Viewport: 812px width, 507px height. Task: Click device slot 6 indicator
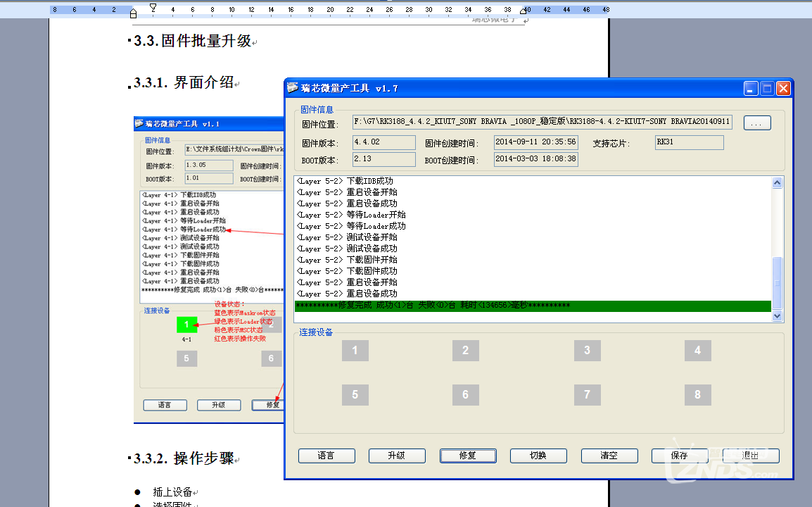(465, 395)
